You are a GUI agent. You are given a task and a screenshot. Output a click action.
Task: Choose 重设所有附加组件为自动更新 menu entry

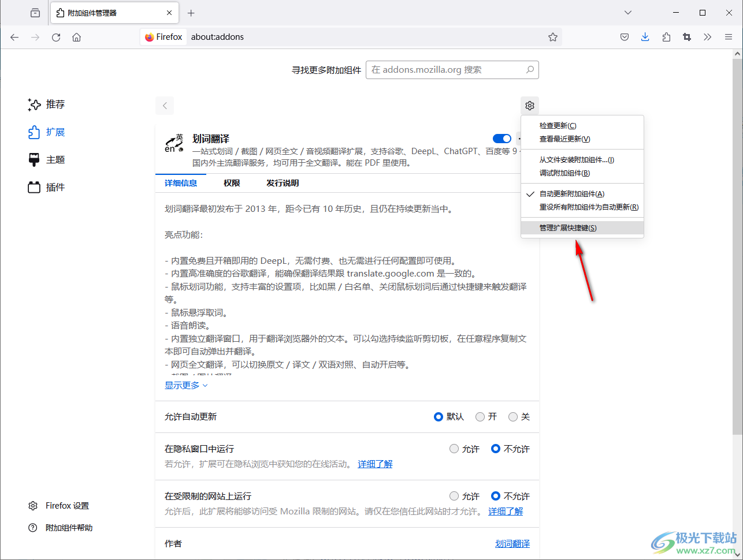coord(582,207)
